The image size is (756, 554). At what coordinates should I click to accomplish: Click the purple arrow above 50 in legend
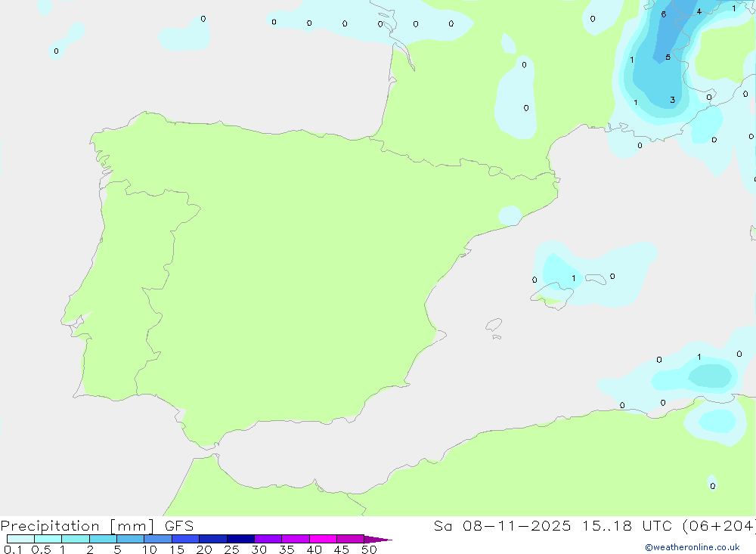coord(377,539)
